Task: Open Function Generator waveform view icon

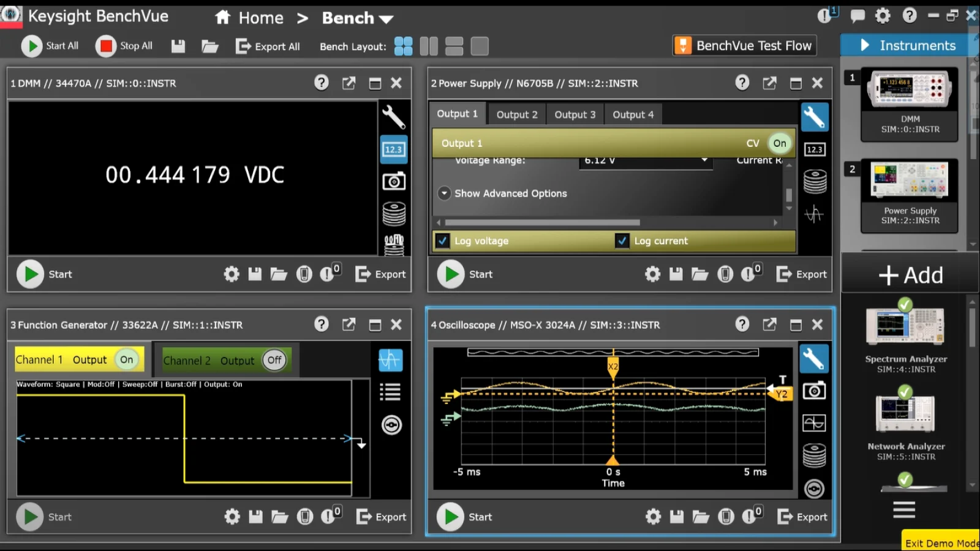Action: [x=390, y=360]
